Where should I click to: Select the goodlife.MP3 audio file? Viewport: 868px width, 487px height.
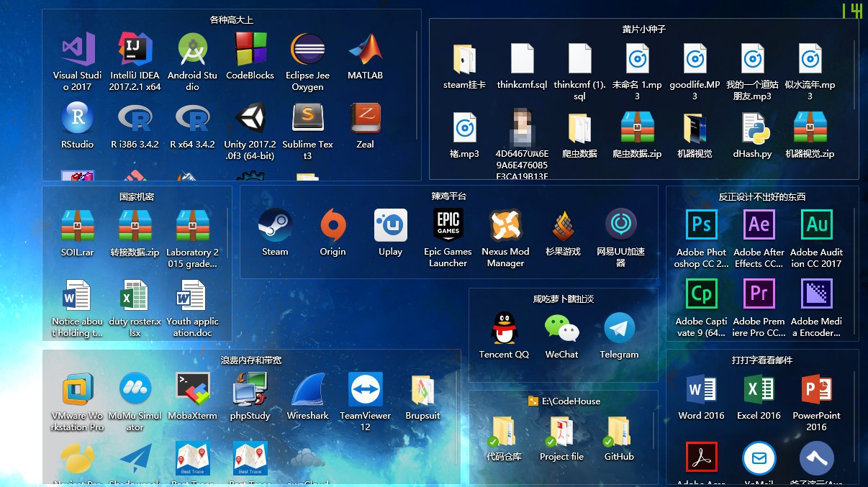695,60
